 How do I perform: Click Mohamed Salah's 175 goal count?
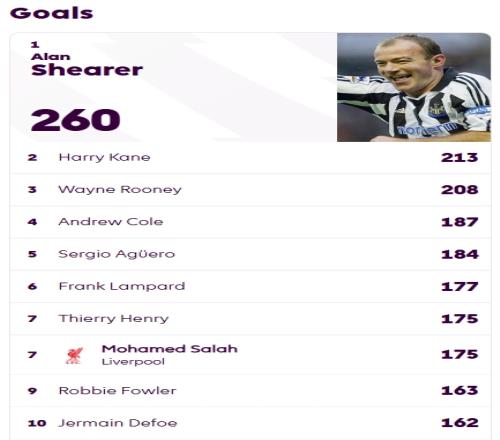click(x=460, y=354)
